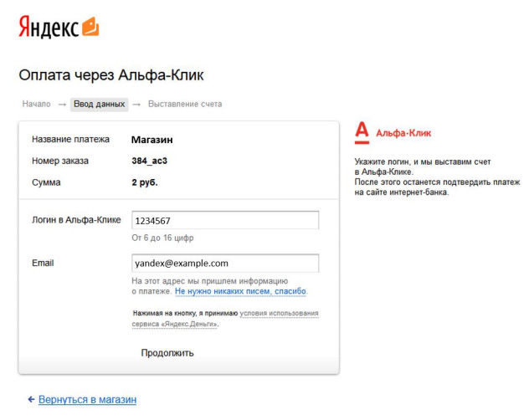The width and height of the screenshot is (529, 420).
Task: Click the Оплата через Альфа-Клик heading
Action: (111, 75)
